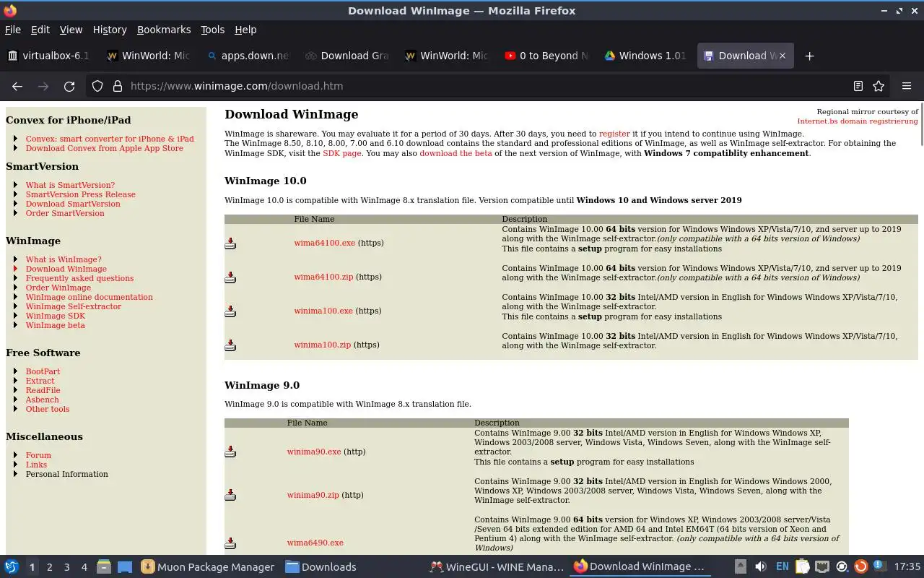Click the wima64100.exe download link
This screenshot has height=578, width=924.
click(325, 243)
